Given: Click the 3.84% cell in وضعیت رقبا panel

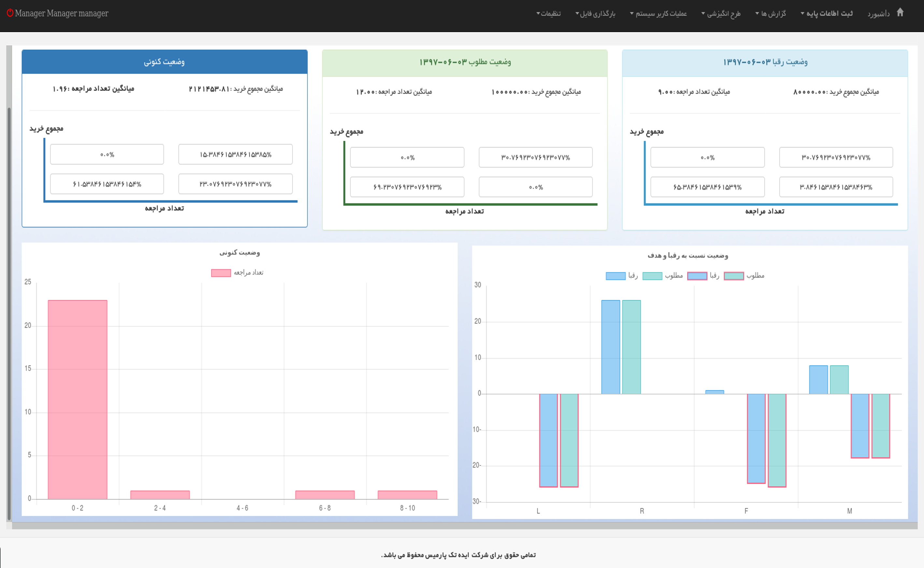Looking at the screenshot, I should point(836,187).
